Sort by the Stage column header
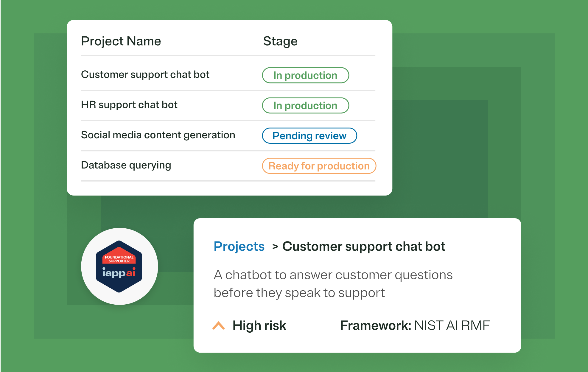Image resolution: width=588 pixels, height=372 pixels. (280, 41)
